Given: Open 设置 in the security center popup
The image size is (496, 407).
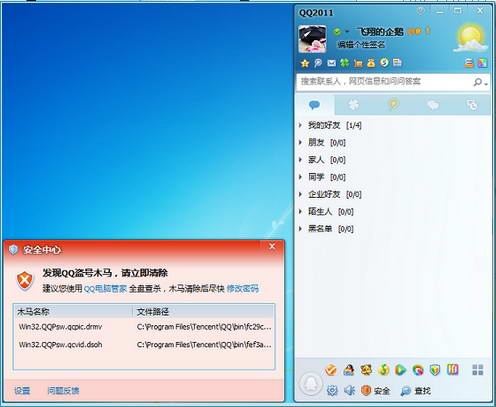Looking at the screenshot, I should (x=22, y=390).
